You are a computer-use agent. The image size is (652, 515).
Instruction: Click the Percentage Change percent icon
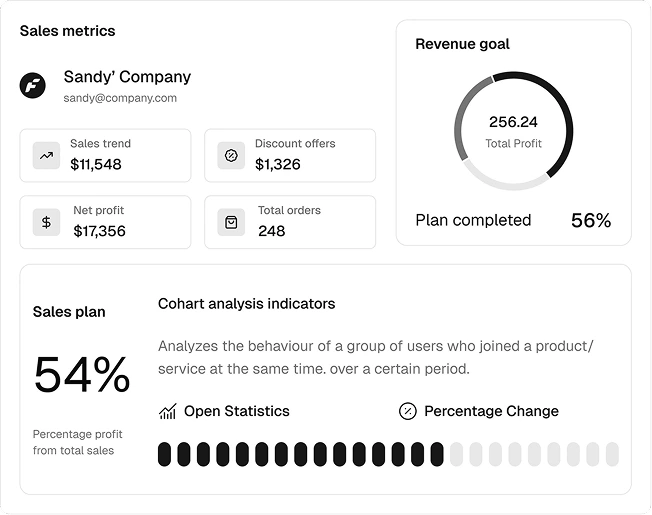tap(408, 411)
